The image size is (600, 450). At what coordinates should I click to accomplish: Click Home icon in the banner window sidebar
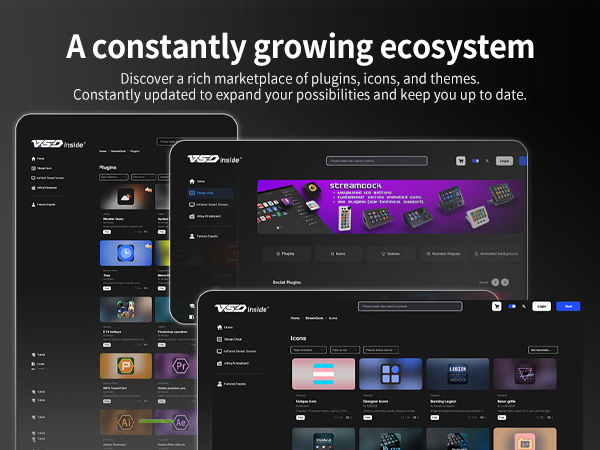(192, 181)
